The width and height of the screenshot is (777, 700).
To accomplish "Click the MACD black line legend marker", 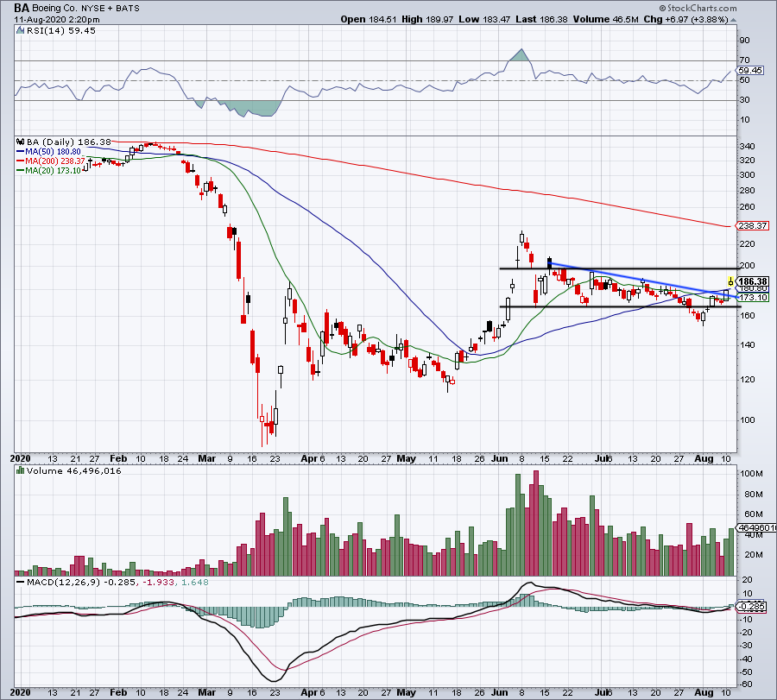I will click(x=21, y=582).
